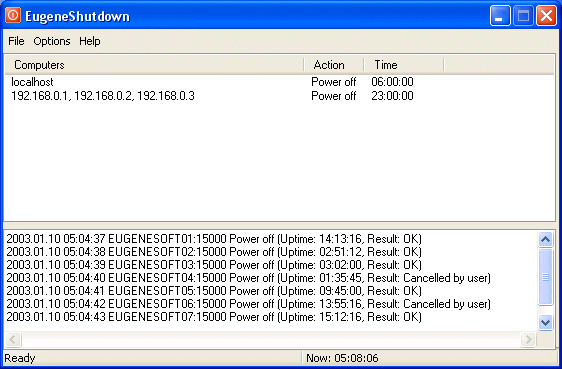Click the 06:00:00 time cell
Image resolution: width=562 pixels, height=369 pixels.
click(x=392, y=82)
